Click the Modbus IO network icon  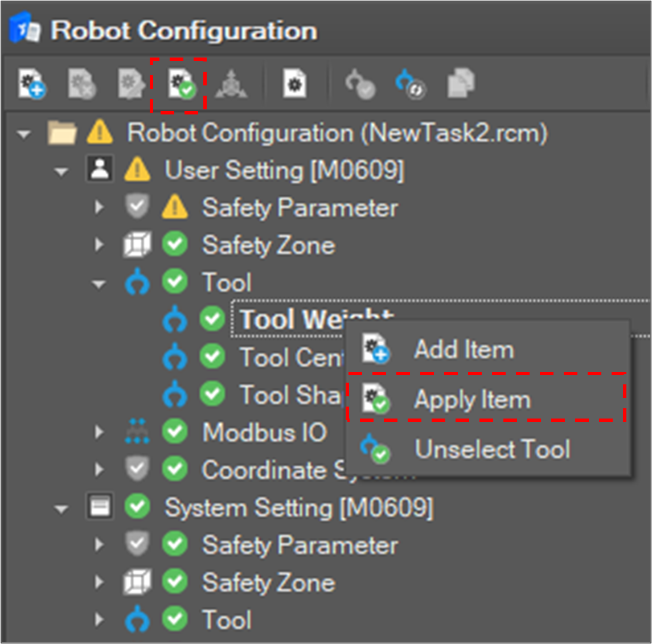click(x=137, y=432)
